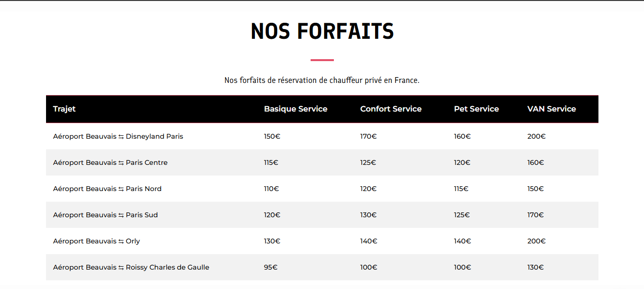Image resolution: width=644 pixels, height=289 pixels.
Task: Select the Trajet column header
Action: coord(64,109)
